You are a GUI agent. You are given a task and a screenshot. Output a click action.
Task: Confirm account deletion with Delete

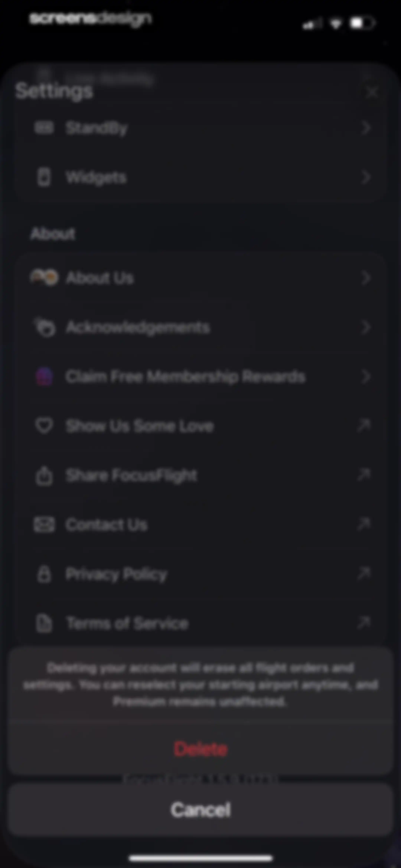(x=201, y=749)
